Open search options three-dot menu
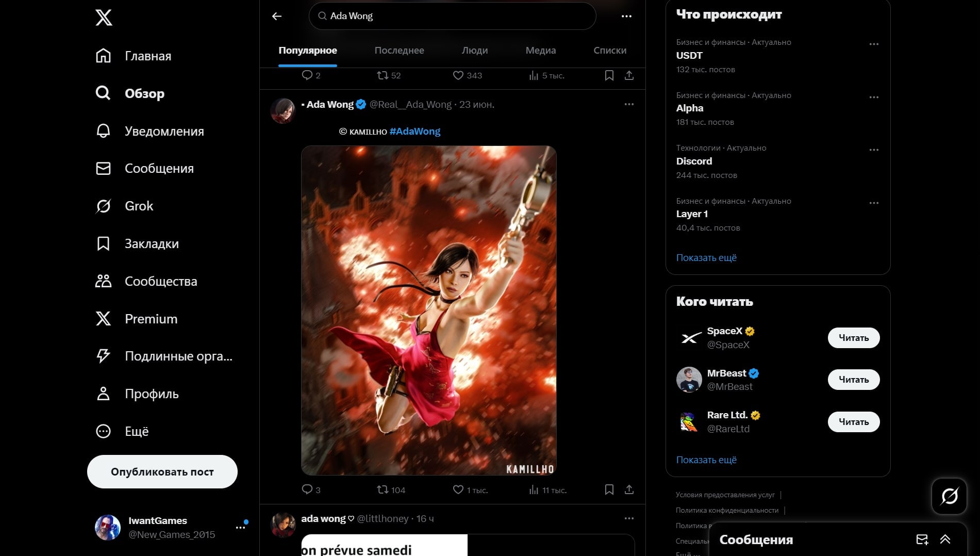 [626, 16]
